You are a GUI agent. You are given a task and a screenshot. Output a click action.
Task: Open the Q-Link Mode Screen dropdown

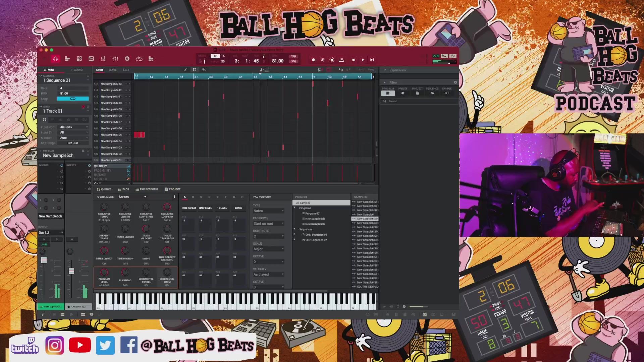pos(132,197)
